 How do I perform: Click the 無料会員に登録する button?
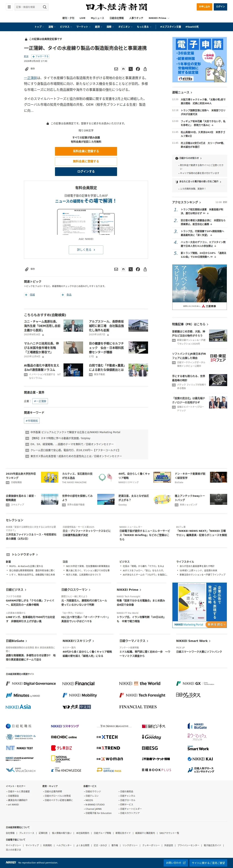(86, 161)
